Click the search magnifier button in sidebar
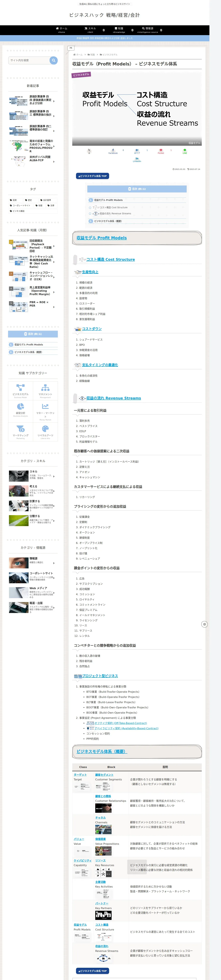The height and width of the screenshot is (980, 221). coord(53,60)
